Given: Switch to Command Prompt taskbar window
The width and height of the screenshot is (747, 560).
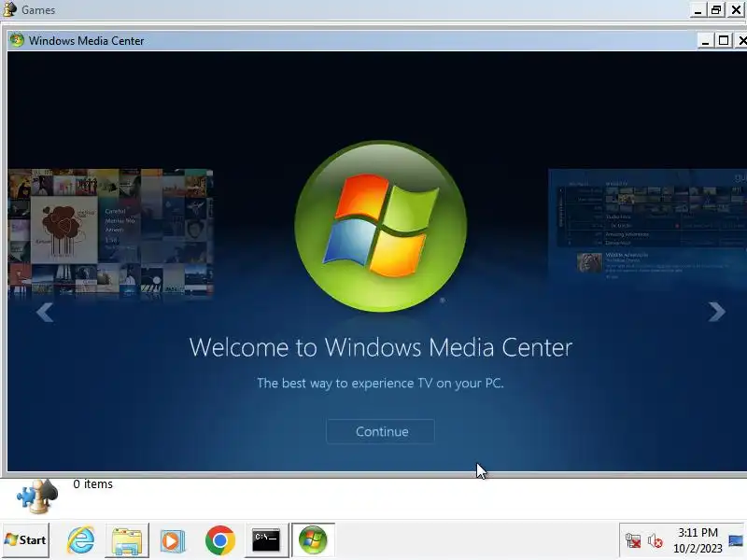Looking at the screenshot, I should click(266, 540).
